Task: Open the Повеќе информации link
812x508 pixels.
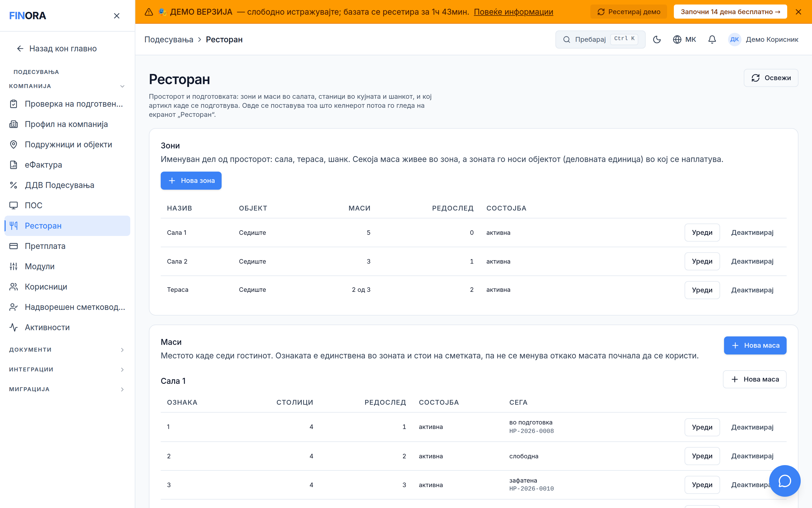Action: pyautogui.click(x=513, y=12)
